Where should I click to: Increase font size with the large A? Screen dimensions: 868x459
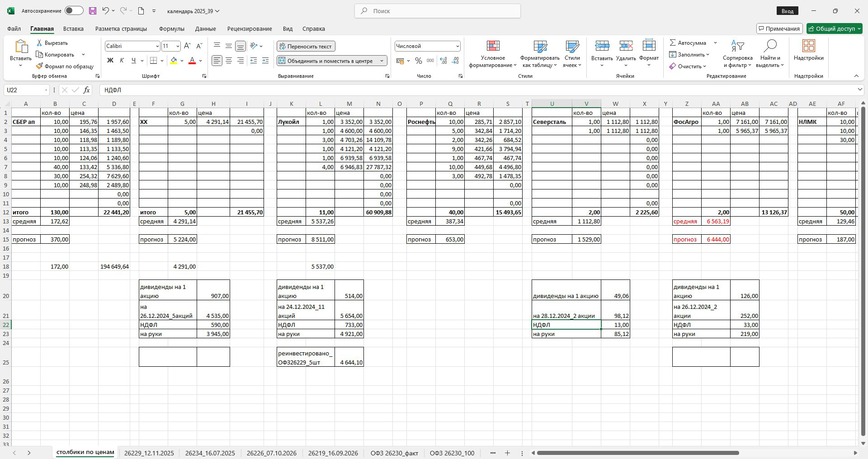coord(188,46)
